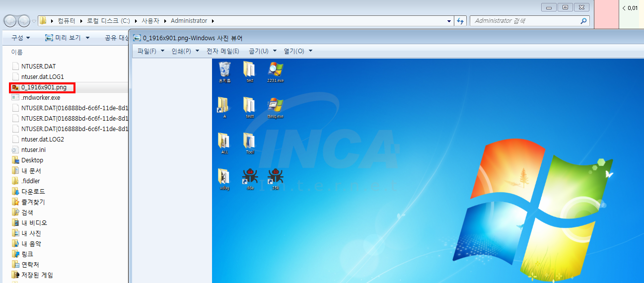Open the 구성 toolbar dropdown
Viewport: 644px width, 283px height.
coord(21,38)
